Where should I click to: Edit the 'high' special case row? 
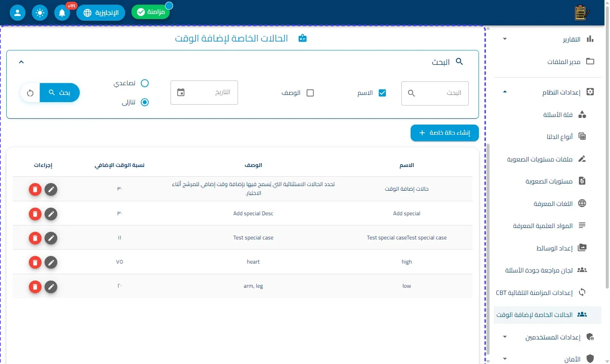(x=51, y=262)
